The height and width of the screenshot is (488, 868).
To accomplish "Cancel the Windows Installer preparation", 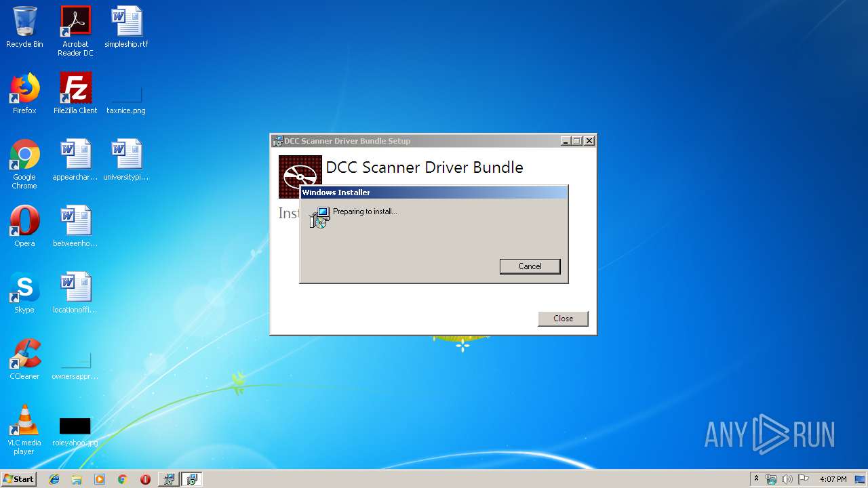I will [530, 266].
